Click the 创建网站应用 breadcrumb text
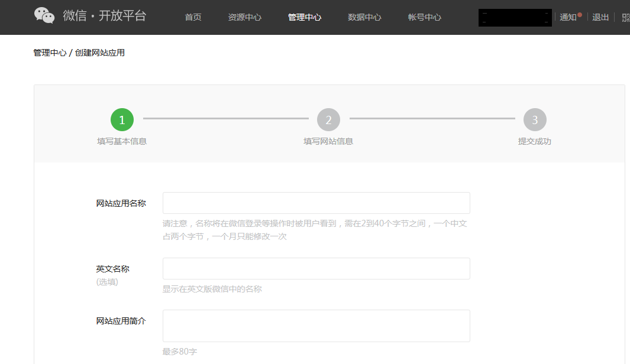 pyautogui.click(x=100, y=53)
